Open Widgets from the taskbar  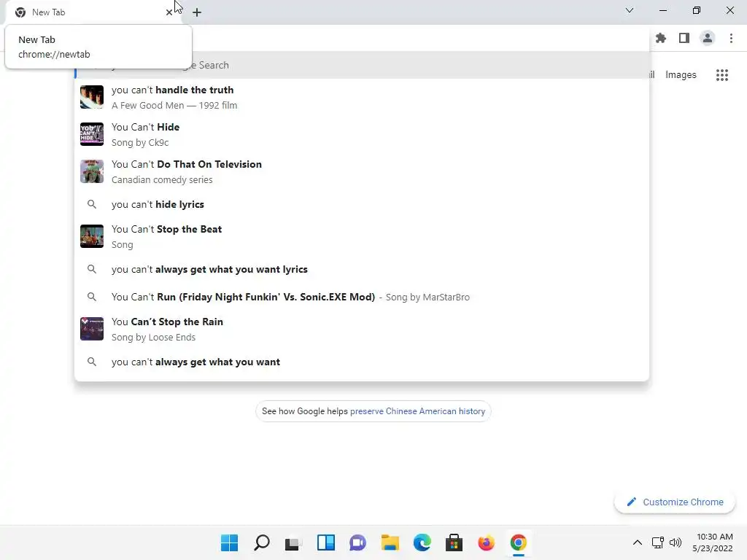pos(326,542)
